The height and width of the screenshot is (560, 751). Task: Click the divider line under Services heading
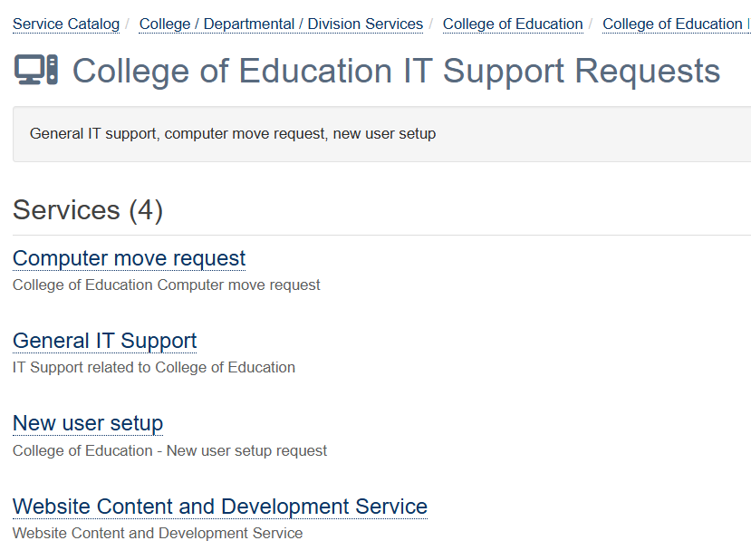coord(380,236)
